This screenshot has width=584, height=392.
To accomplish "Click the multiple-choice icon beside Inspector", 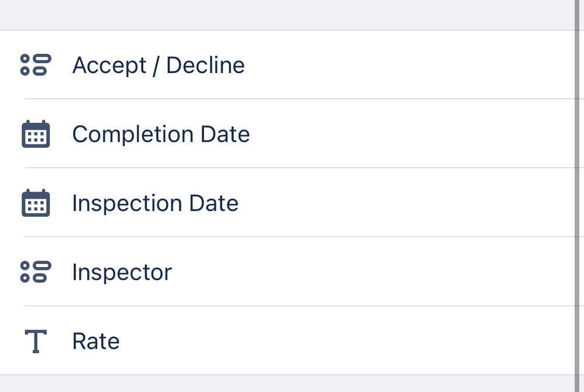I will tap(36, 272).
